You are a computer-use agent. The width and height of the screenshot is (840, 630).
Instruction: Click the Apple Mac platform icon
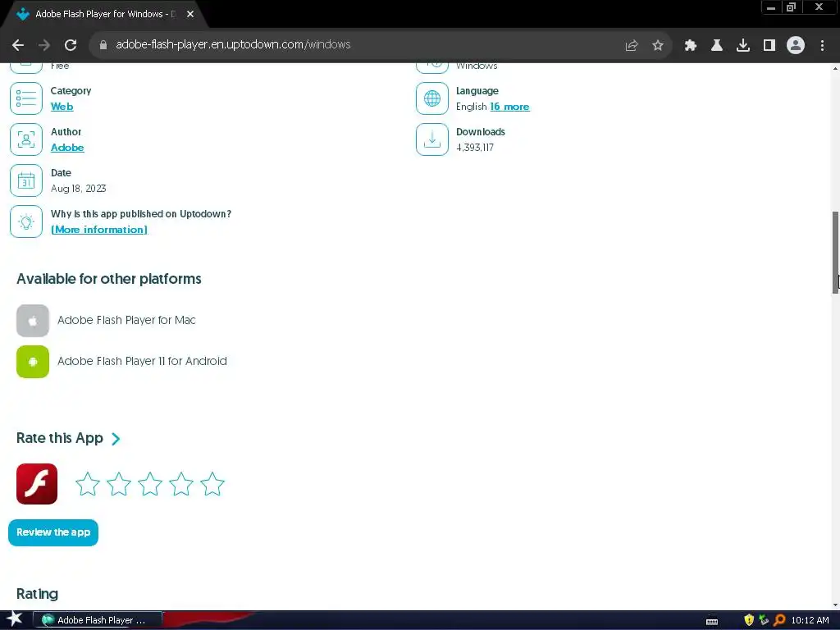(x=33, y=321)
